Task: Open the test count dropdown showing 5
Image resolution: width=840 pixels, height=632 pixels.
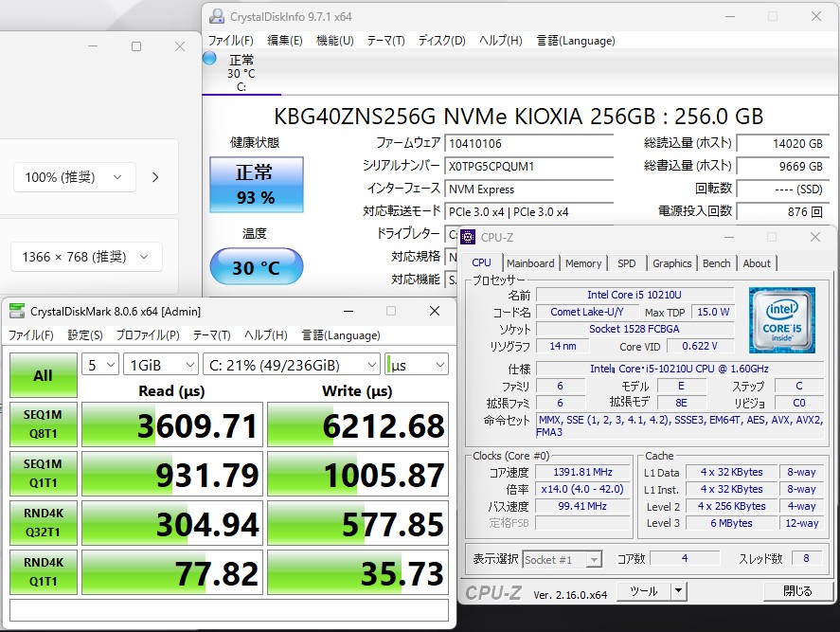Action: 100,365
